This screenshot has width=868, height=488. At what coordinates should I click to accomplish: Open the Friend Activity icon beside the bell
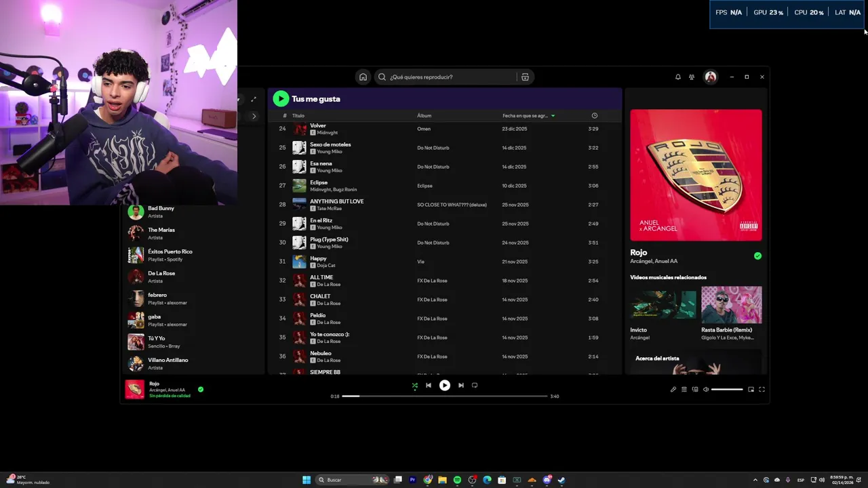tap(692, 77)
